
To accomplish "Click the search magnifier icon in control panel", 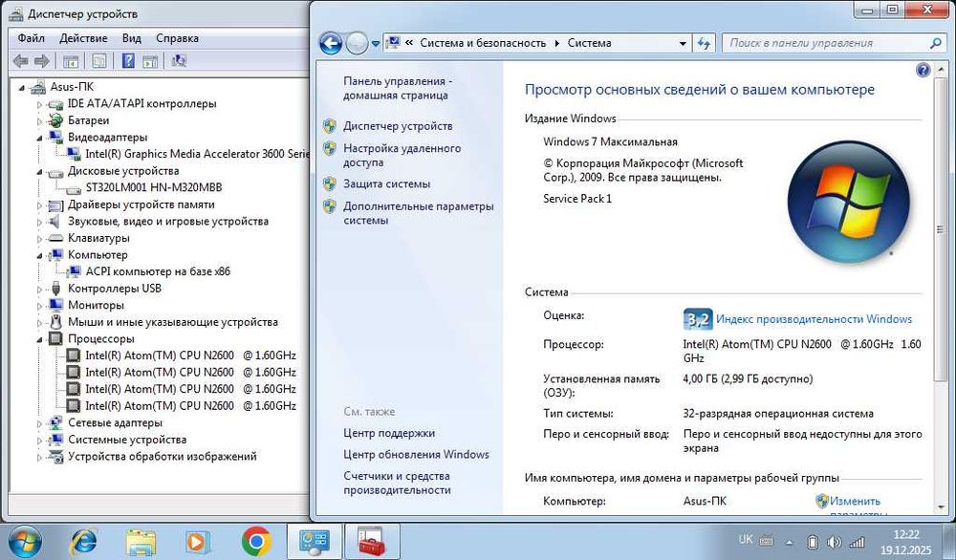I will point(935,43).
